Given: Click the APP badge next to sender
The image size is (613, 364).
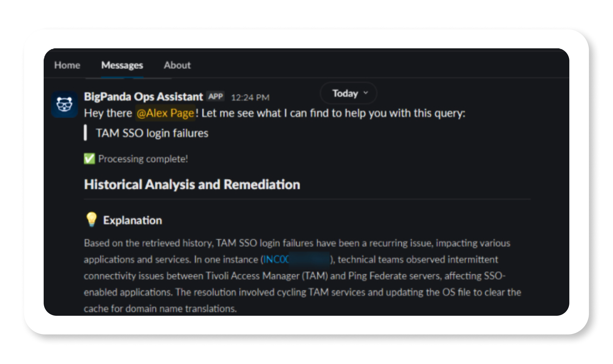Looking at the screenshot, I should point(216,96).
